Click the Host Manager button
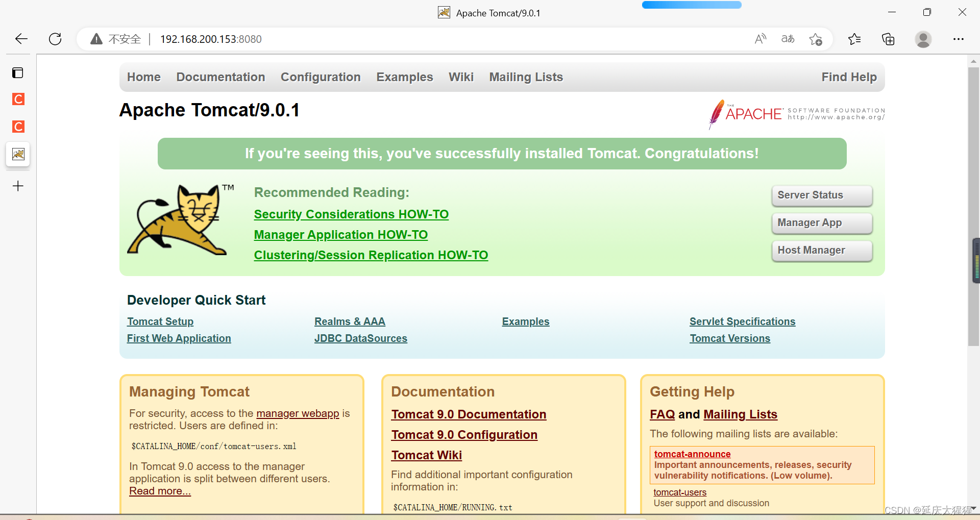This screenshot has width=980, height=520. [x=822, y=251]
